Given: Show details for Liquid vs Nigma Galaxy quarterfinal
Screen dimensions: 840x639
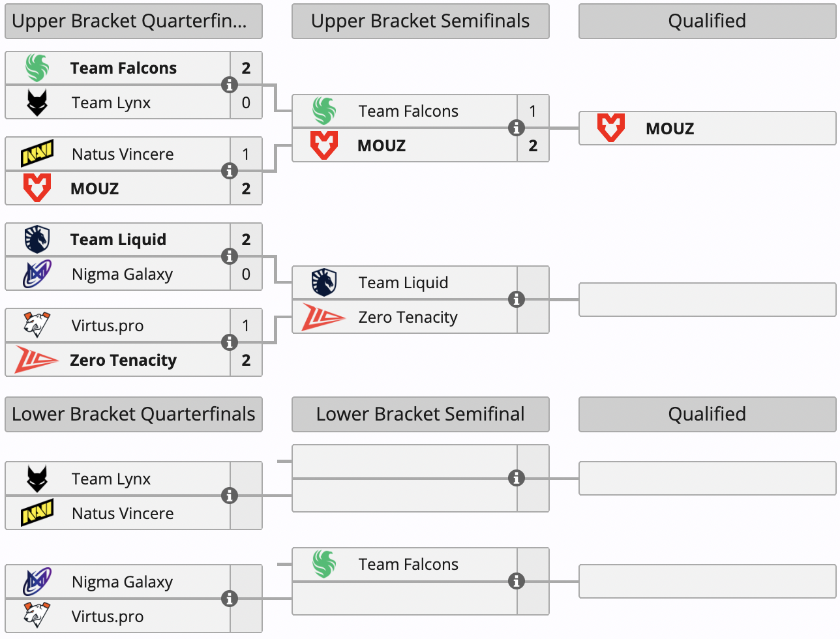Looking at the screenshot, I should coord(230,256).
